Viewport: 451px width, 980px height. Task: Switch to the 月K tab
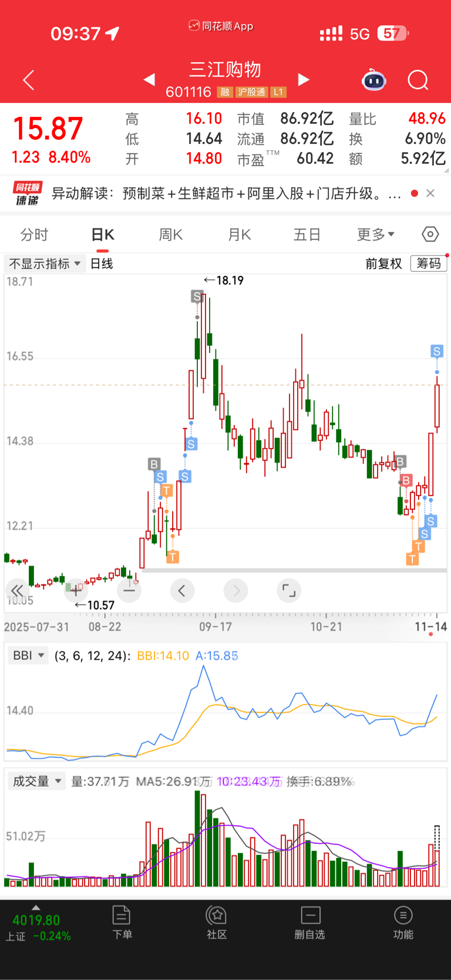tap(240, 235)
